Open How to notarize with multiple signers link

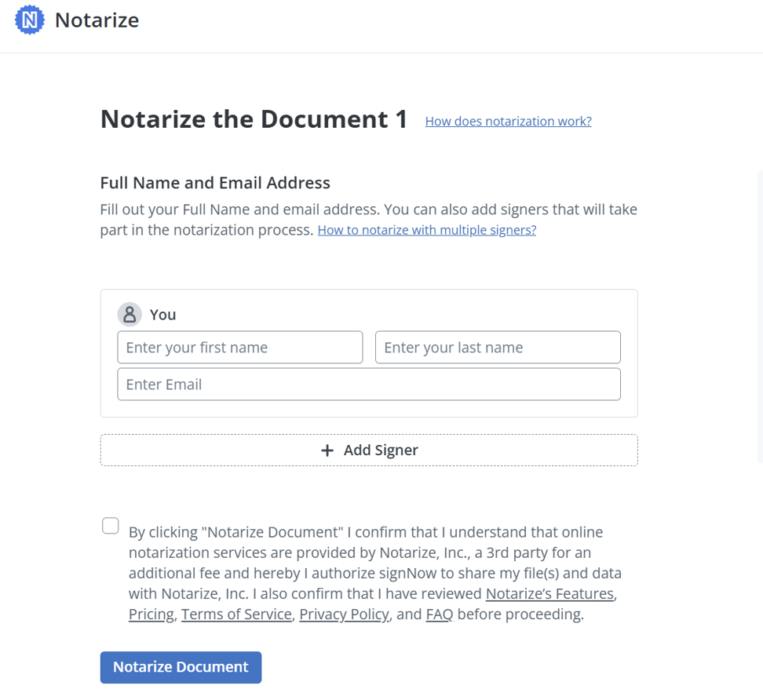[427, 230]
